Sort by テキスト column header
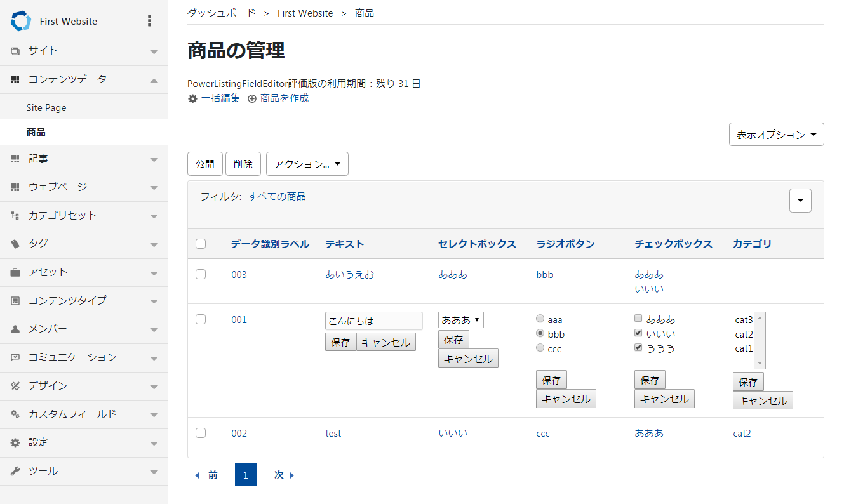 click(345, 244)
